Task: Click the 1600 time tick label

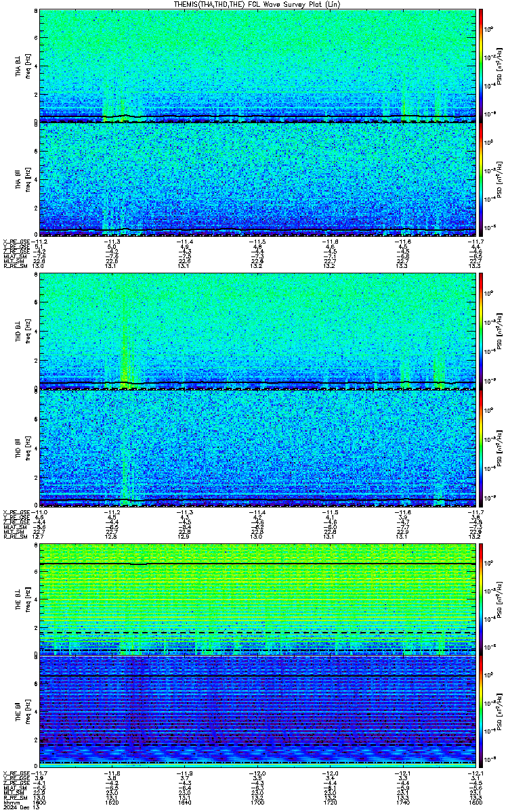Action: tap(39, 803)
